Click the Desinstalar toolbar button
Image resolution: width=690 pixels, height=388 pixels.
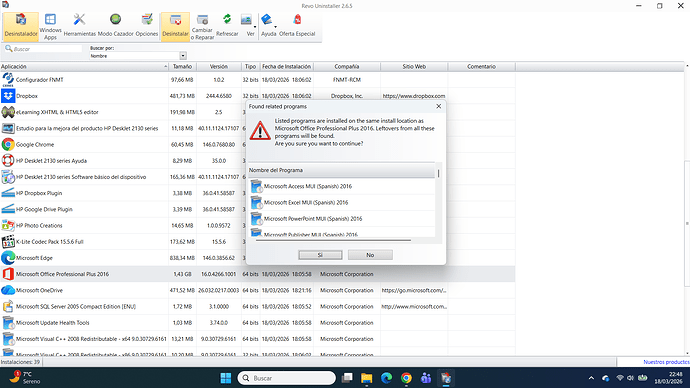tap(175, 27)
